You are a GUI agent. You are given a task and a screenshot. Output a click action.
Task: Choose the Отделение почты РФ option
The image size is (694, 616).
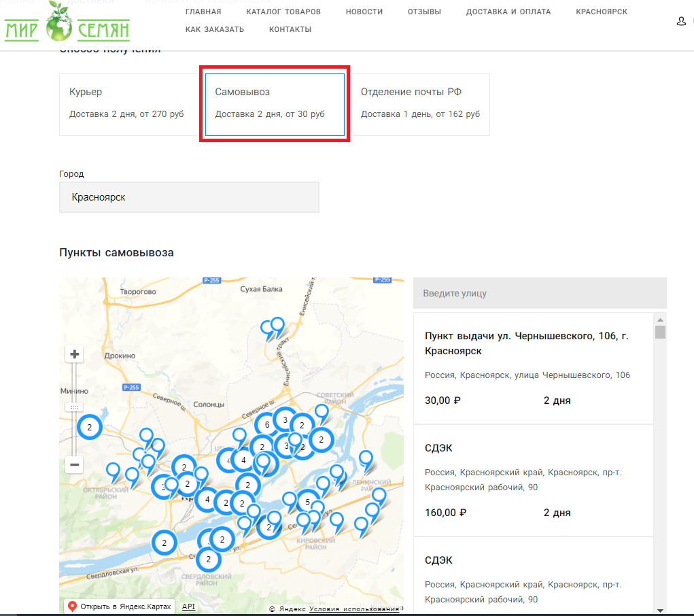coord(420,105)
